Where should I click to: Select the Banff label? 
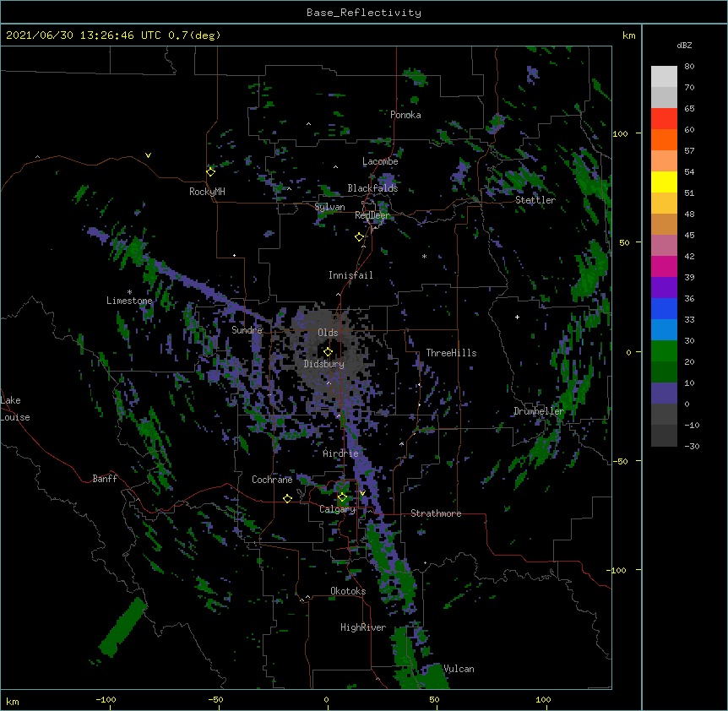(105, 479)
